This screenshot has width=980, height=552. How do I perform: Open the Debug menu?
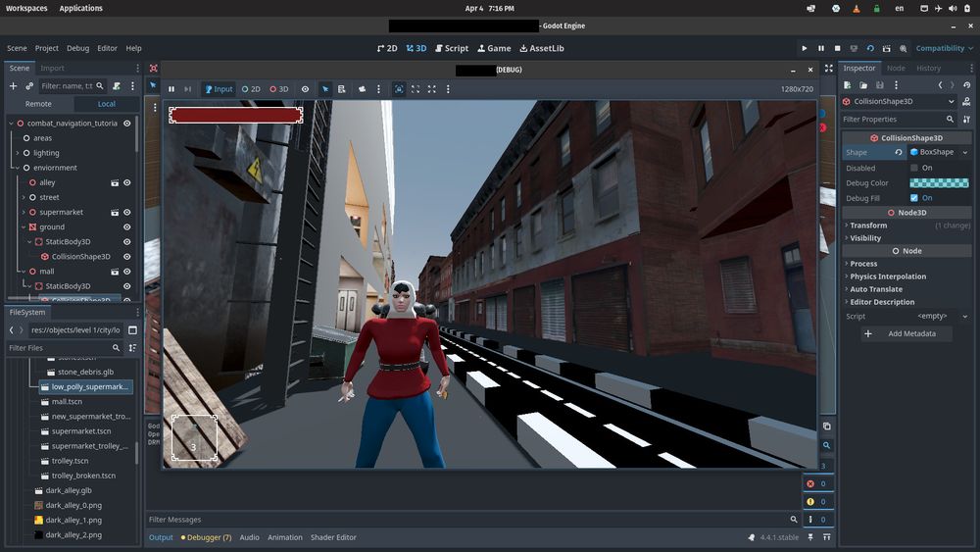pyautogui.click(x=78, y=48)
